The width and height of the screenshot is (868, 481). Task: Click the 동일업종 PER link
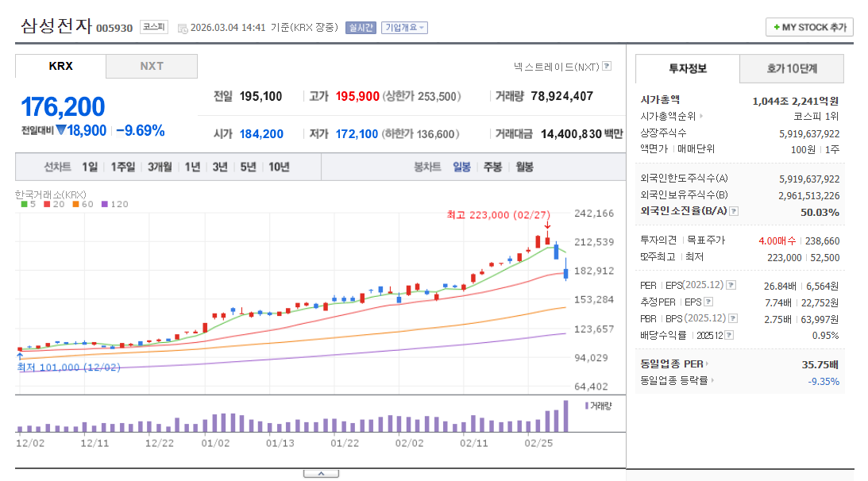[x=672, y=364]
